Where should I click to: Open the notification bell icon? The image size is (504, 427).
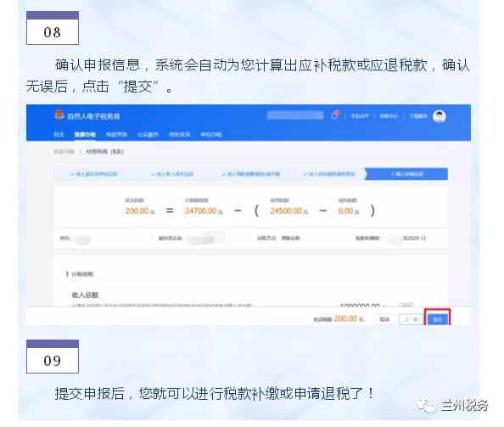334,115
